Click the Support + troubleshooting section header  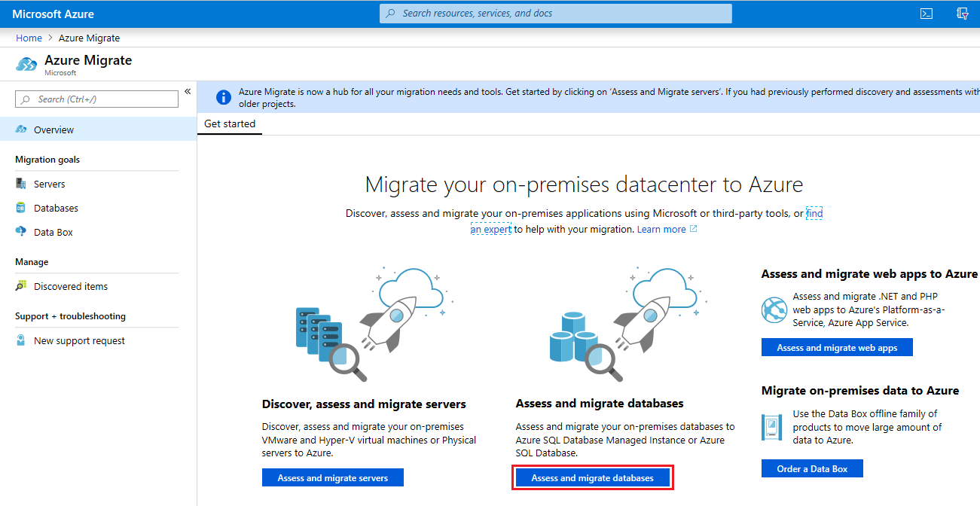tap(70, 316)
